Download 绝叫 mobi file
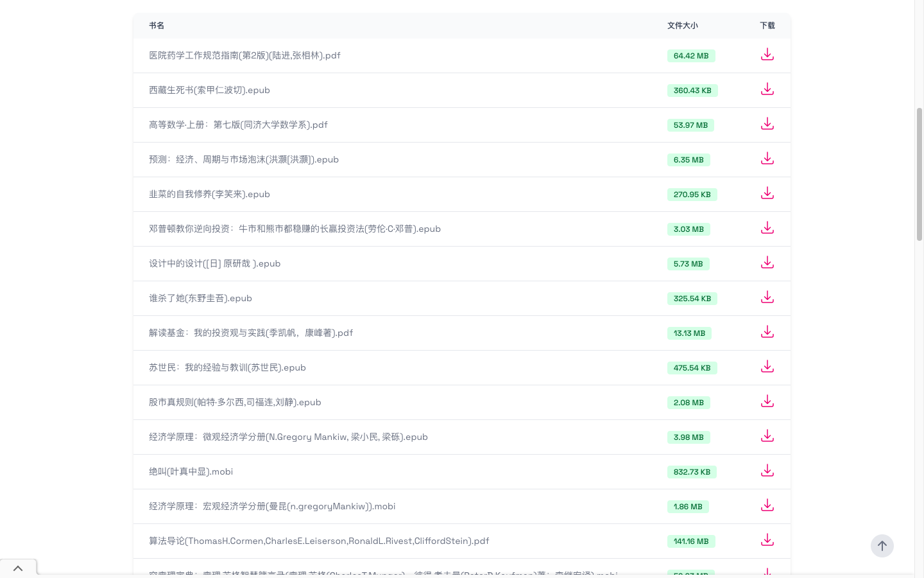The height and width of the screenshot is (578, 924). (x=767, y=471)
